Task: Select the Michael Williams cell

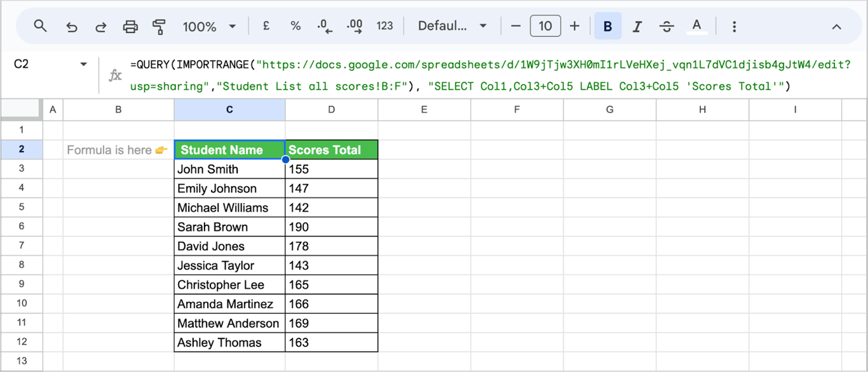Action: pos(229,208)
